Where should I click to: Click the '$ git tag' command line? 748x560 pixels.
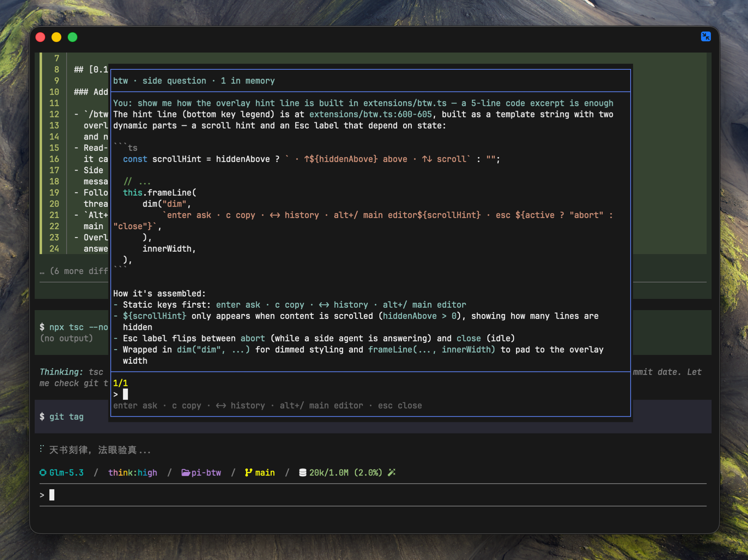tap(61, 416)
